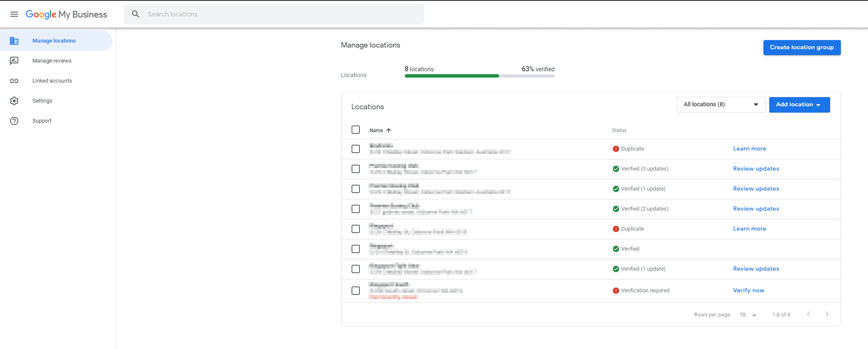Tick the select-all checkbox in header

356,130
